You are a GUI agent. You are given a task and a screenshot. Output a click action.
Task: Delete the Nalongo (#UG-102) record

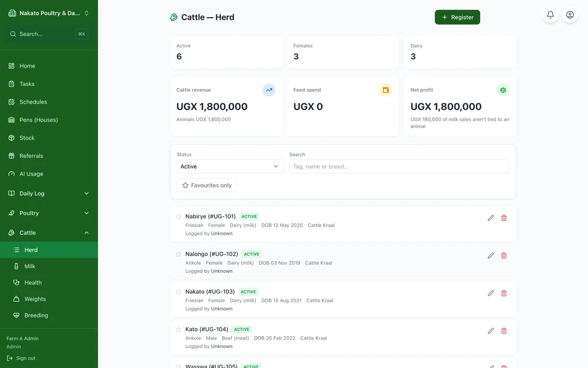pos(504,256)
